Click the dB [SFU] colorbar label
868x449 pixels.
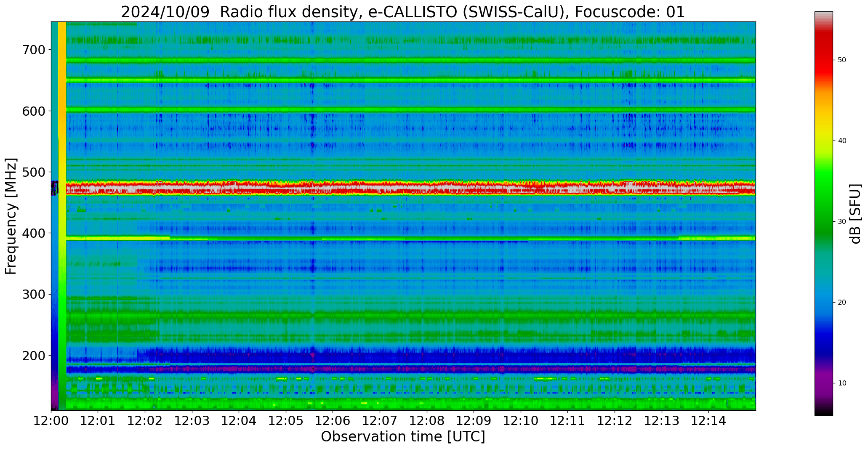(x=855, y=213)
